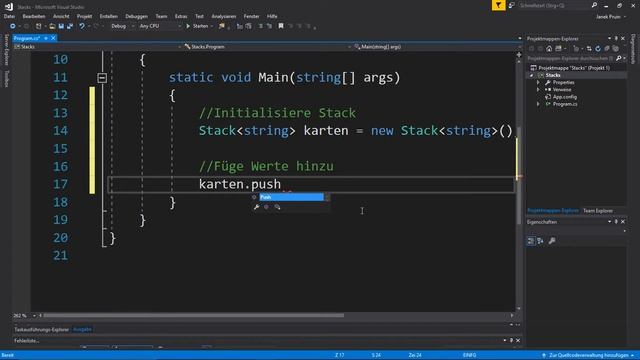Open the Taskausführungs-Explorer tab

click(42, 329)
